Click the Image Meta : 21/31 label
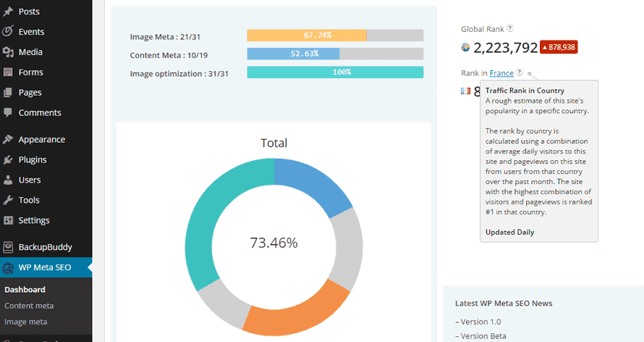This screenshot has width=644, height=342. point(165,37)
